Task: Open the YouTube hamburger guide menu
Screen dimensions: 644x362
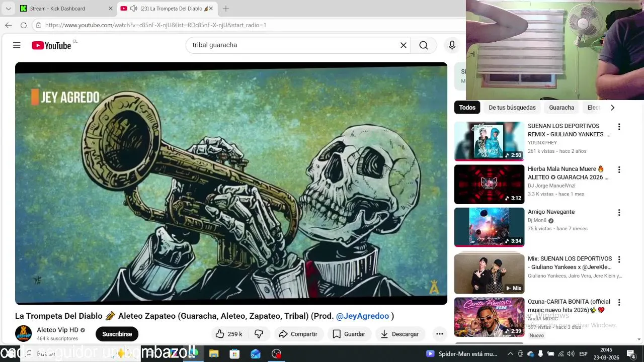Action: pos(17,45)
